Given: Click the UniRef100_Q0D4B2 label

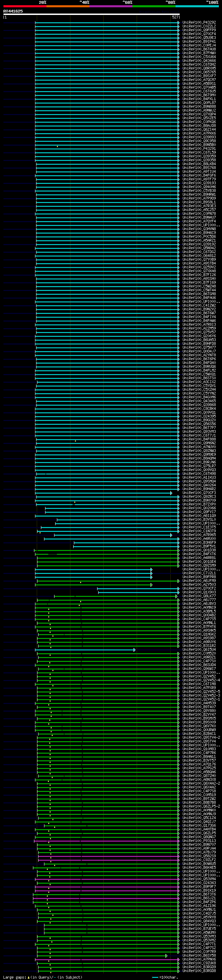Looking at the screenshot, I should point(199,615).
